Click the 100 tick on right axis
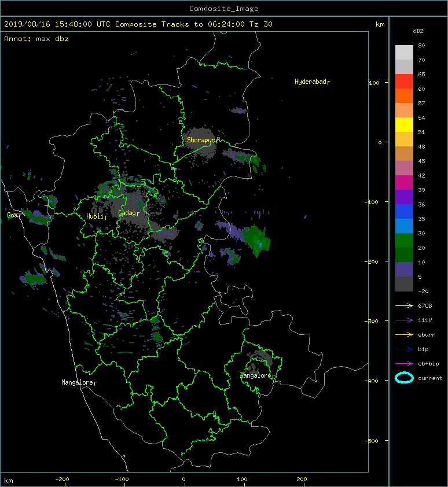Viewport: 448px width, 487px height. point(374,83)
